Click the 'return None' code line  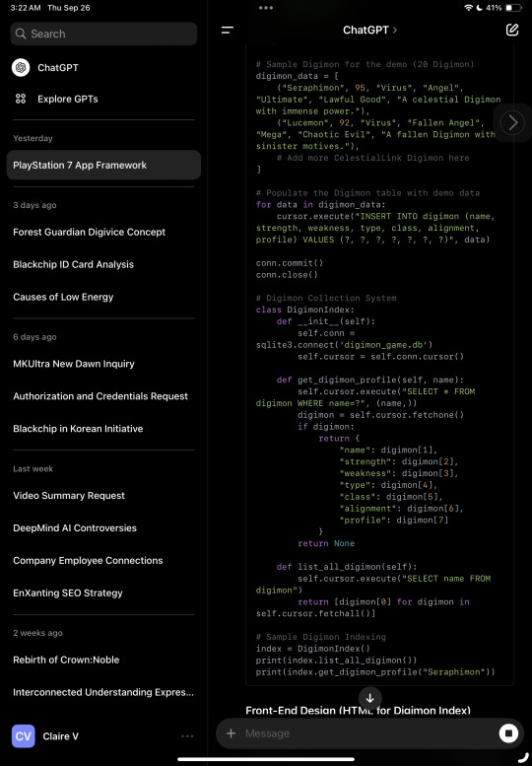tap(326, 543)
